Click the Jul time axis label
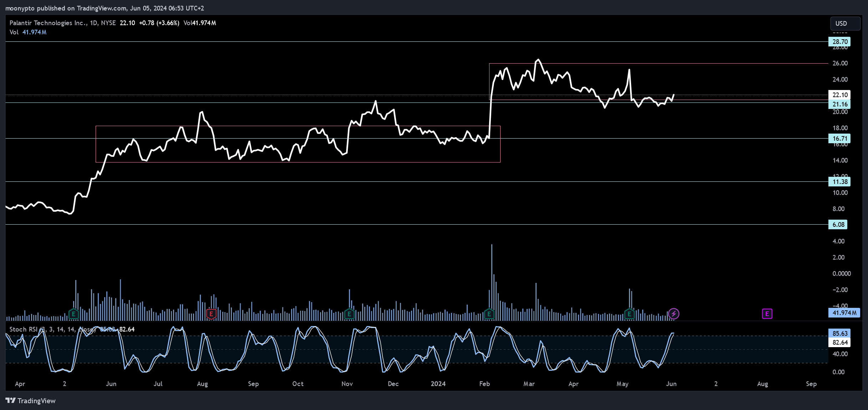The width and height of the screenshot is (868, 410). [158, 384]
